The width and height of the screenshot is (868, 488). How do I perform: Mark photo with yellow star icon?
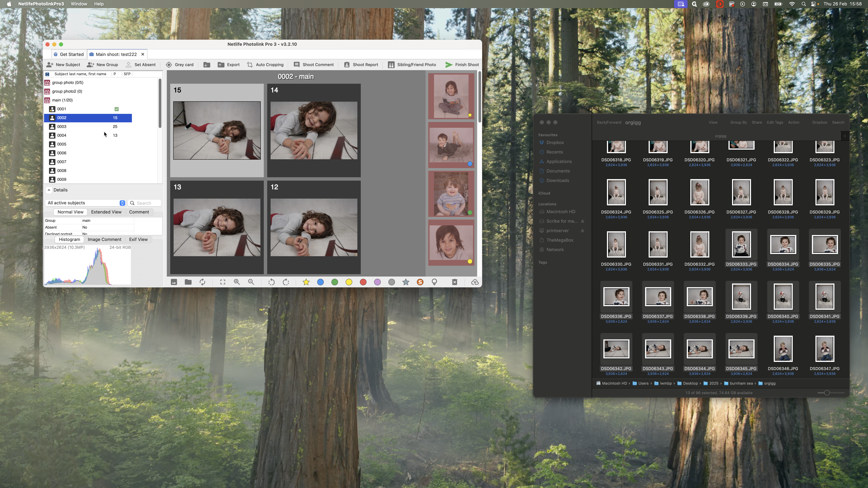click(306, 282)
